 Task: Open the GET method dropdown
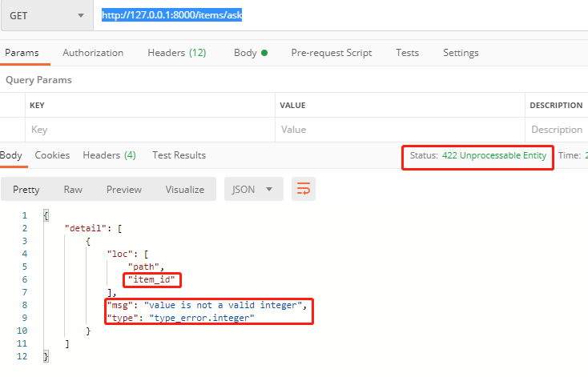(46, 16)
